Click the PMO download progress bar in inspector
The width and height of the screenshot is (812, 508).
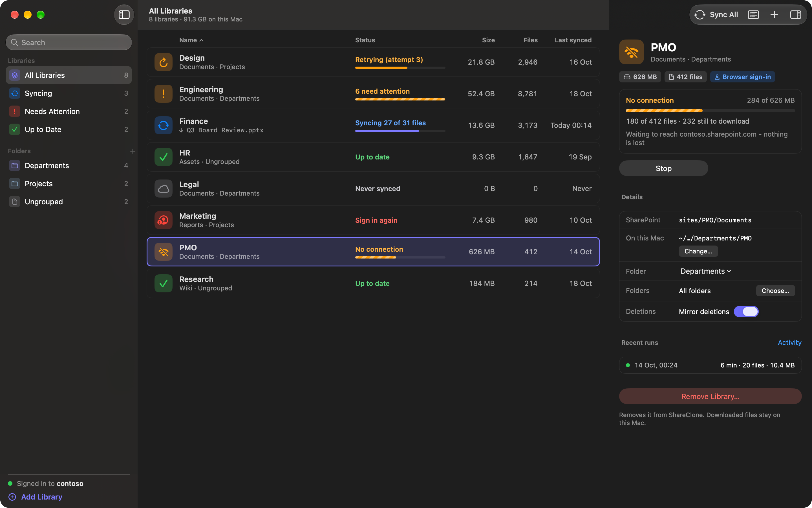(710, 111)
